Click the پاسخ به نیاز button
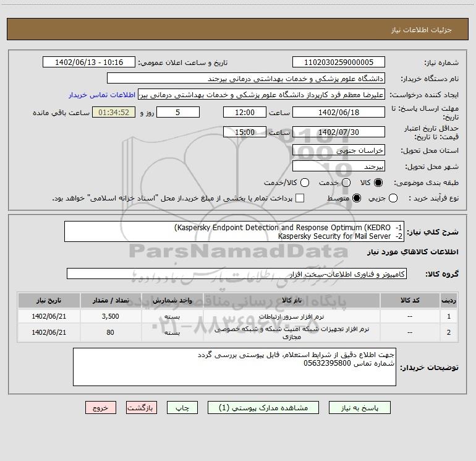 pyautogui.click(x=359, y=408)
